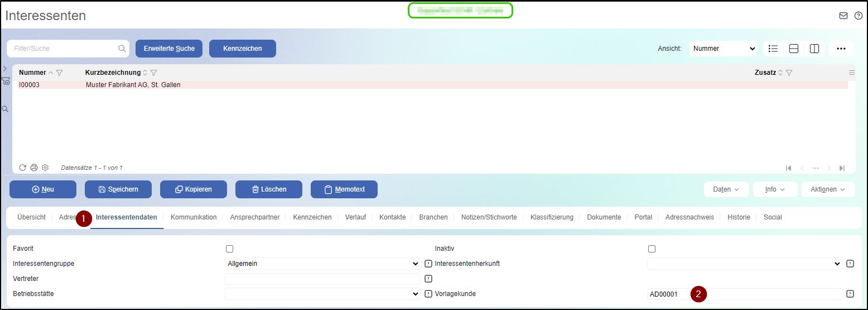Open the Historie tab
The image size is (868, 310).
click(739, 217)
